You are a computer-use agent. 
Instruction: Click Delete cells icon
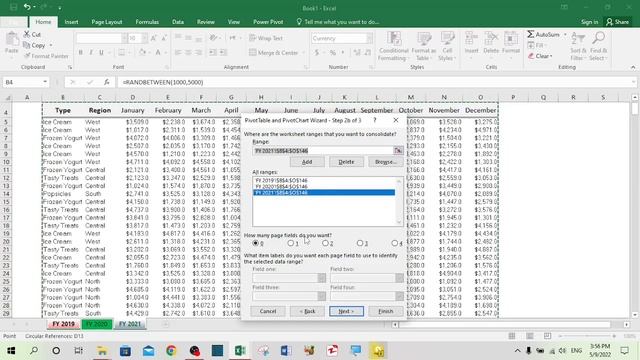(491, 39)
